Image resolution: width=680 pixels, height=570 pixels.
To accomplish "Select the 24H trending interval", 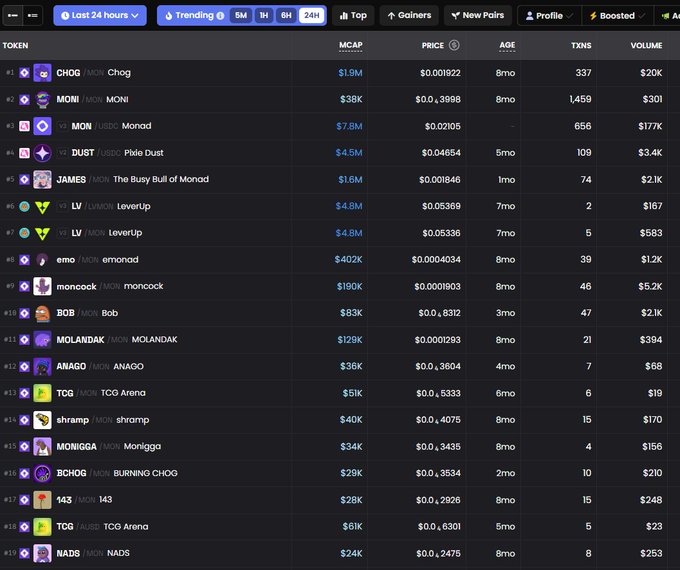I will click(311, 16).
